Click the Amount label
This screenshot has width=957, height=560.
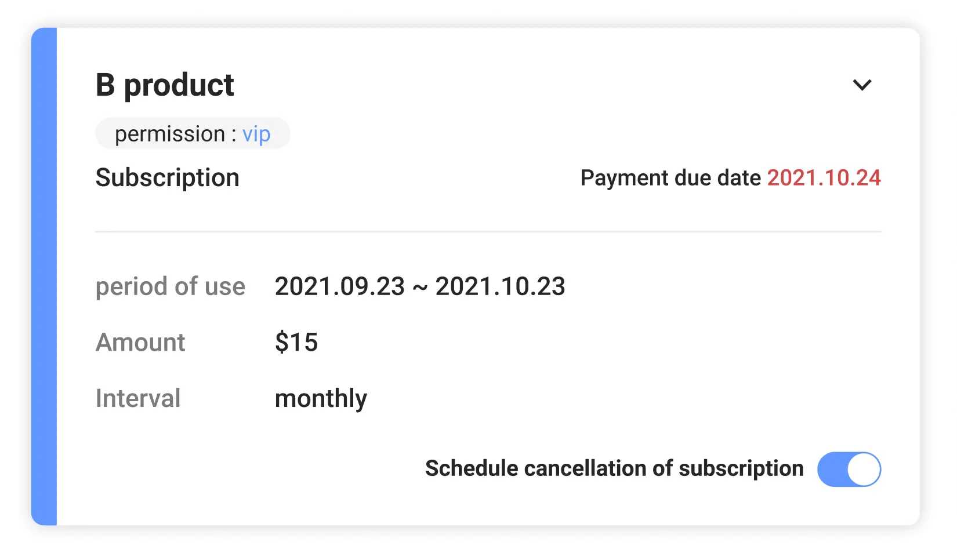(x=140, y=342)
